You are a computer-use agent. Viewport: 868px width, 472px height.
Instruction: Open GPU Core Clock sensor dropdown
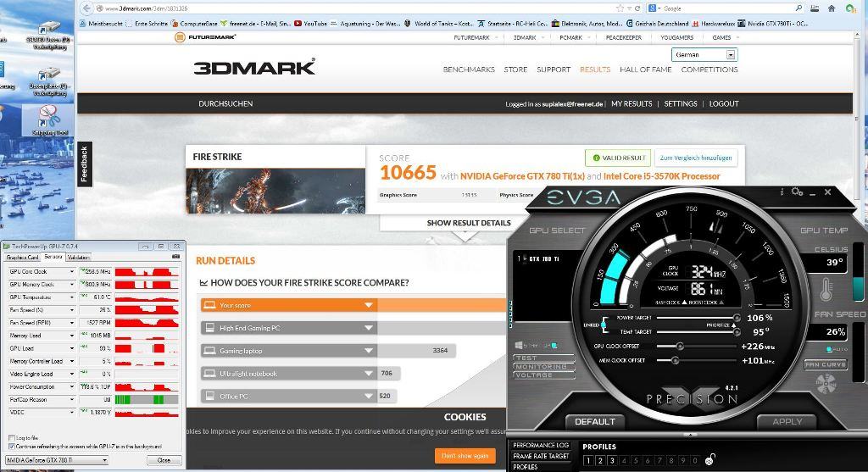[x=71, y=272]
